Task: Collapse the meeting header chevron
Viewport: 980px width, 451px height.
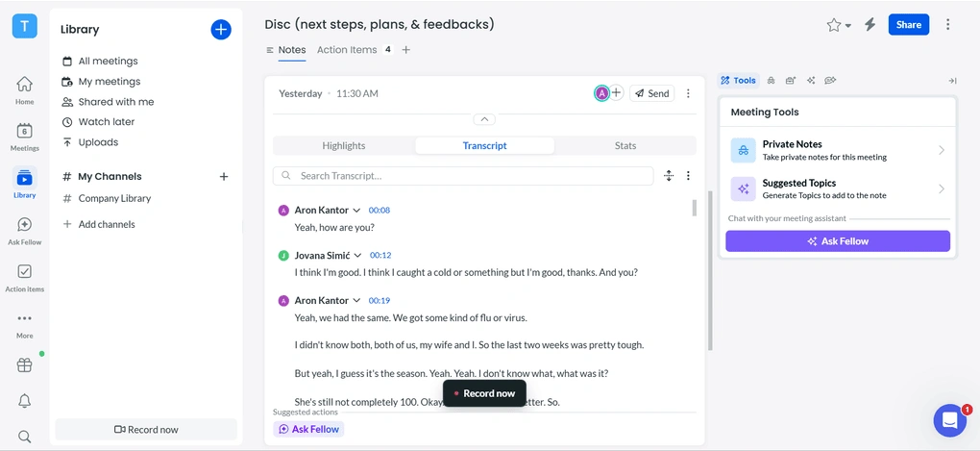Action: (484, 119)
